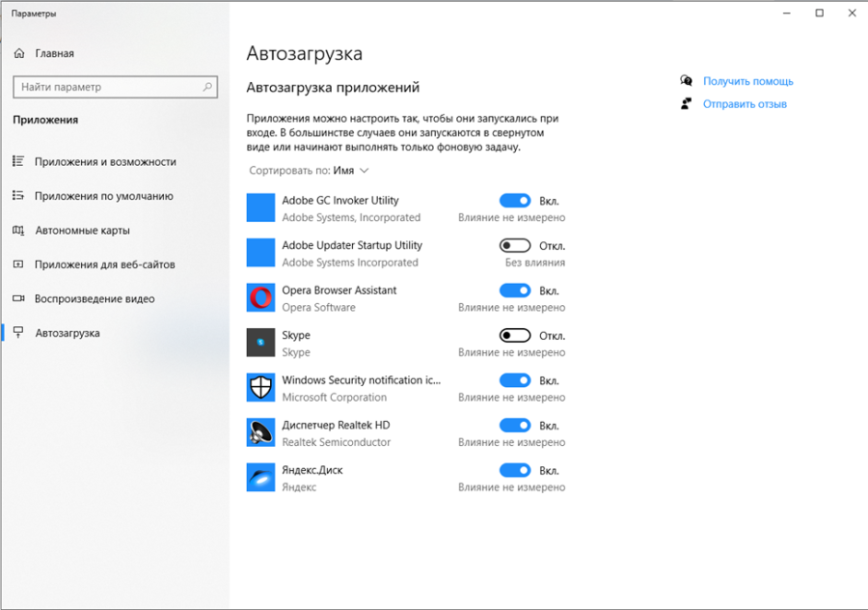Switch off Диспетчер Realtek HD startup
This screenshot has width=868, height=610.
tap(515, 425)
